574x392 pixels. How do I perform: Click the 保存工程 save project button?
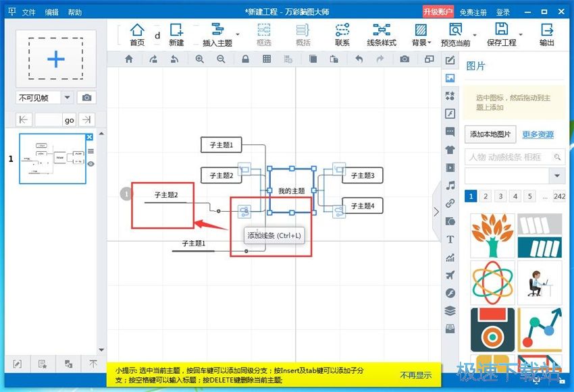tap(501, 34)
